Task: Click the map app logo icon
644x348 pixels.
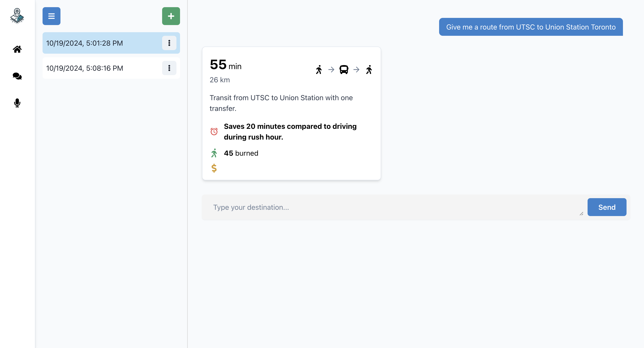Action: (x=17, y=16)
